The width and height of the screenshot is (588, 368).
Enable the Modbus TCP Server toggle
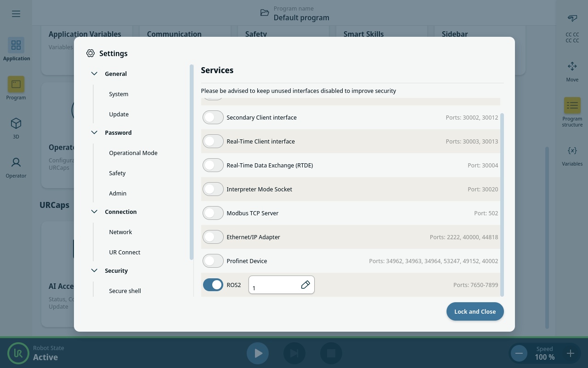click(213, 213)
